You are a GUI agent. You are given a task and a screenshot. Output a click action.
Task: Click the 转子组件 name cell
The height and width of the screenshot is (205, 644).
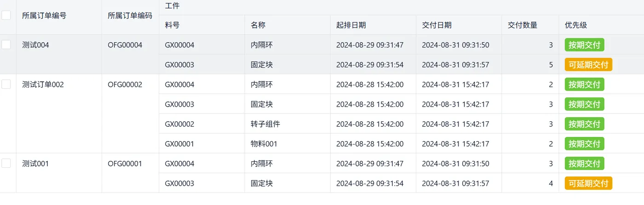point(265,124)
